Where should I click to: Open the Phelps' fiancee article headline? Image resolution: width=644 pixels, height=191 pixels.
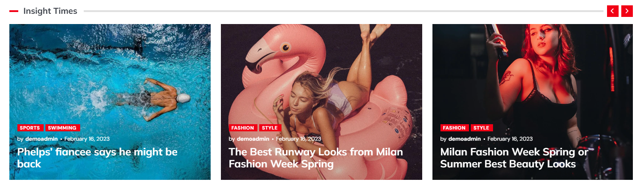98,158
